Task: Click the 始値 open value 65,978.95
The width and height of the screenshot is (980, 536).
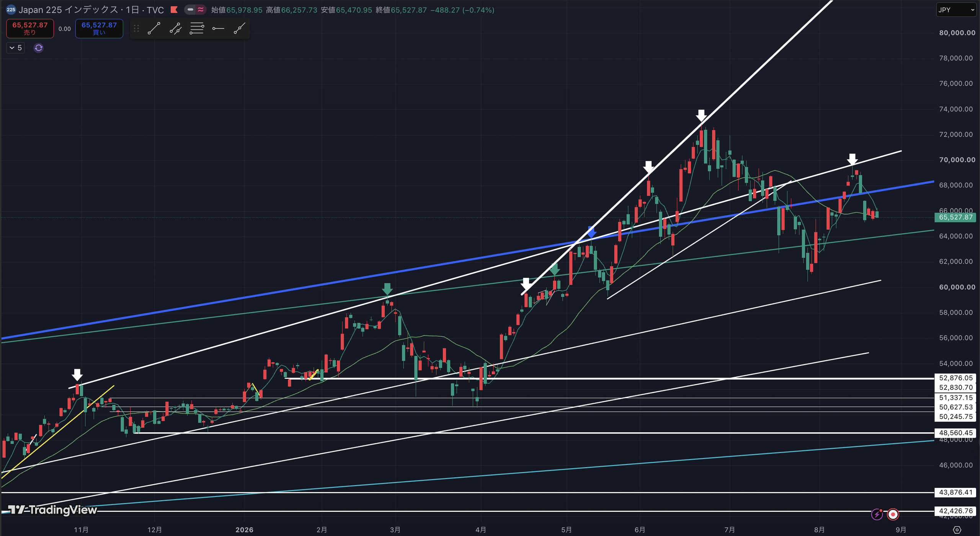Action: pyautogui.click(x=244, y=10)
